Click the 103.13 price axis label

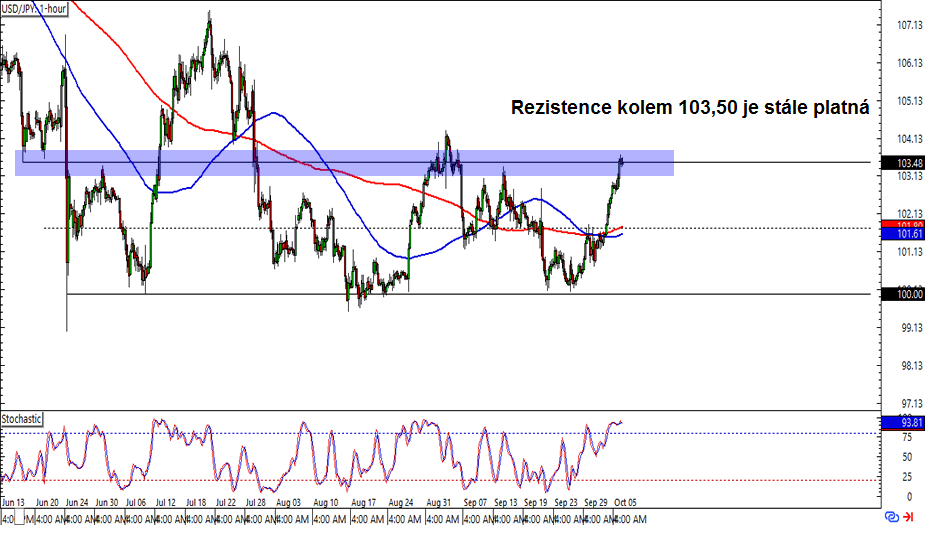[910, 176]
